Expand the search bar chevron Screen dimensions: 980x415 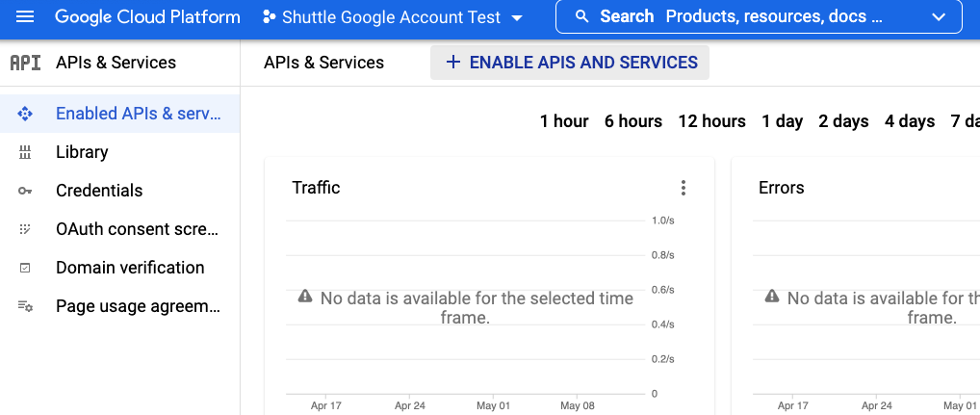(939, 17)
